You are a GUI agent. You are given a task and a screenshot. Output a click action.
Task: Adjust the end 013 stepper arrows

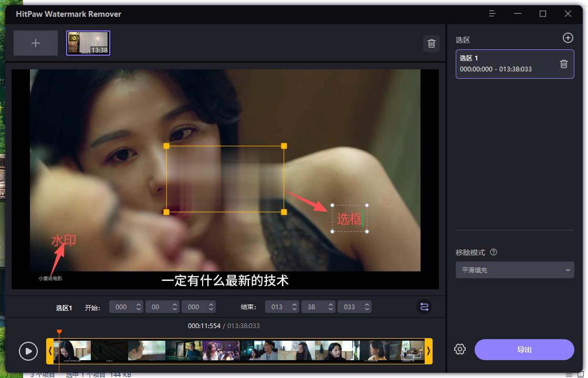tap(295, 307)
